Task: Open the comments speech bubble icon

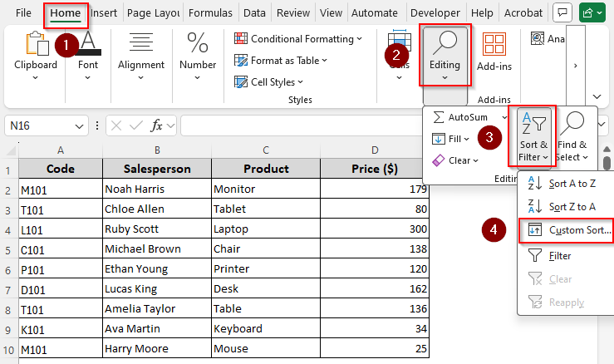Action: coord(562,12)
